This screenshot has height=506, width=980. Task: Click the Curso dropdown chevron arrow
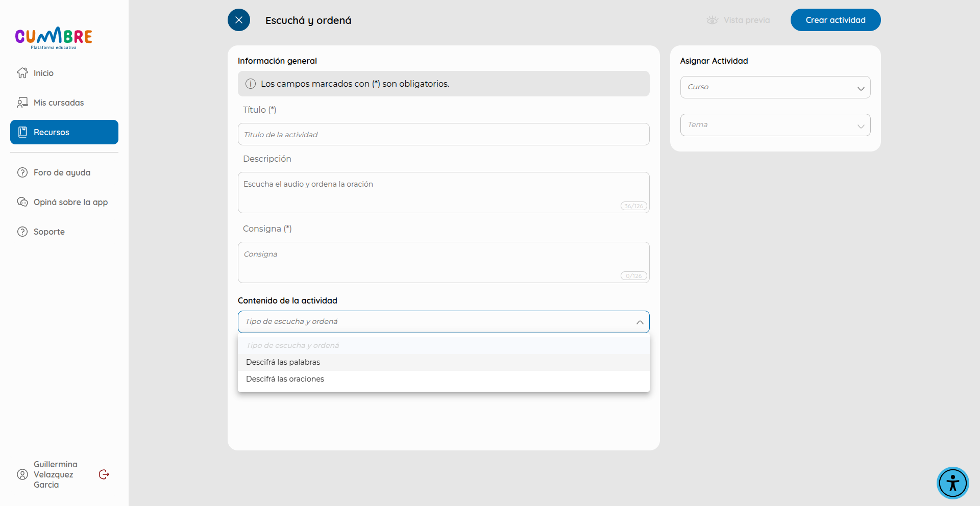861,88
